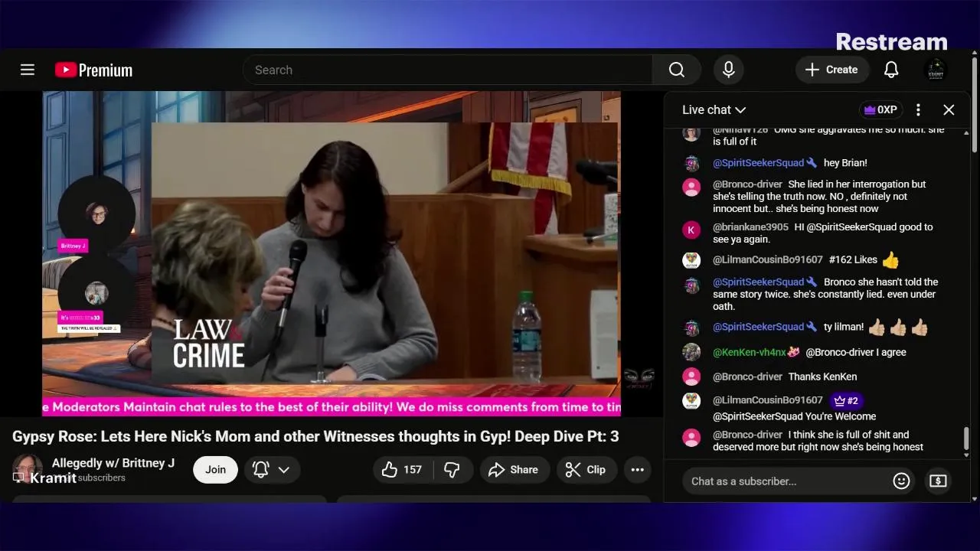The image size is (980, 551).
Task: Open the notifications bell
Action: 891,70
